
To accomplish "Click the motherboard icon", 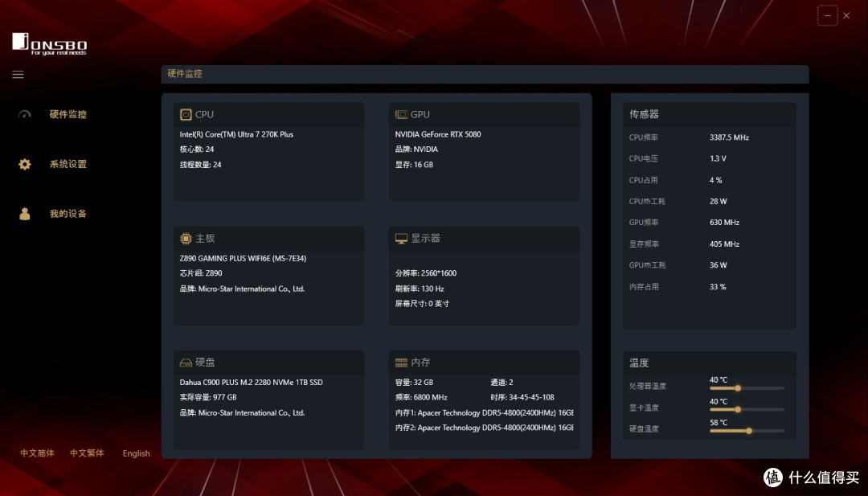I will [186, 239].
